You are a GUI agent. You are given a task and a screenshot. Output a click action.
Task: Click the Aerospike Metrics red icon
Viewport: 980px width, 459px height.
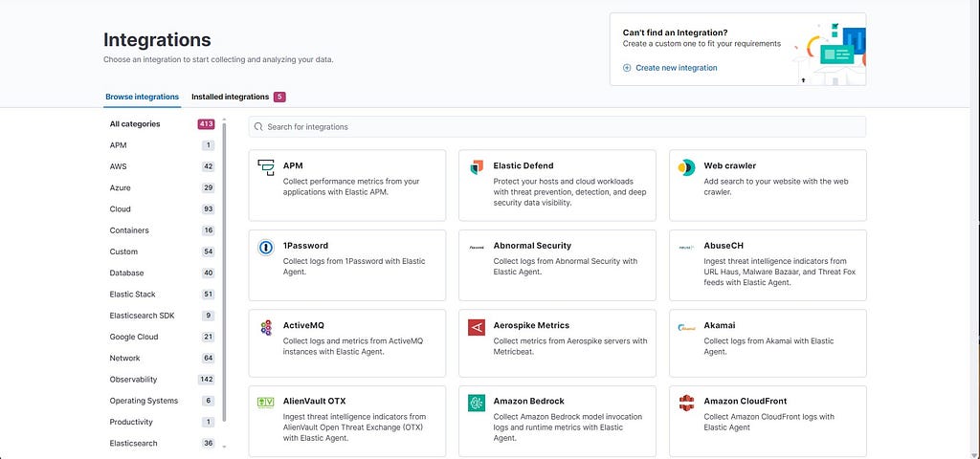477,327
